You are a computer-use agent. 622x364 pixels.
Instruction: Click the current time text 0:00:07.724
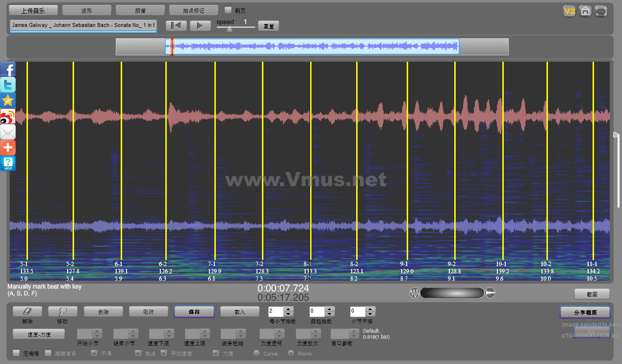(x=283, y=288)
